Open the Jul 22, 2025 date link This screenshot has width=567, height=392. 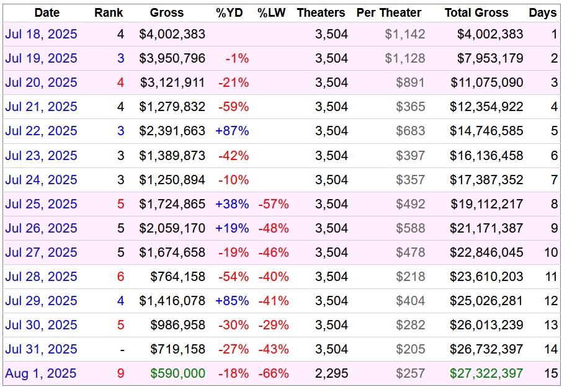click(x=41, y=131)
